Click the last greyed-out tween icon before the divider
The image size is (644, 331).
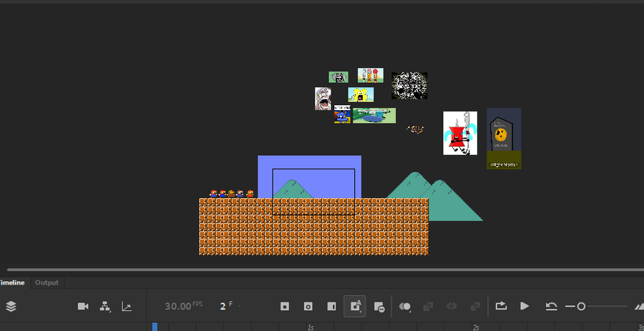tap(475, 307)
